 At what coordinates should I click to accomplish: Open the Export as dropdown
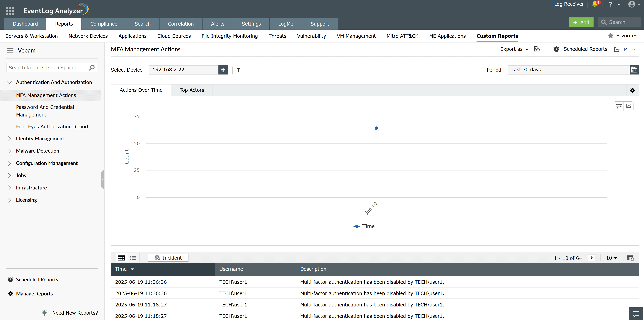(514, 49)
